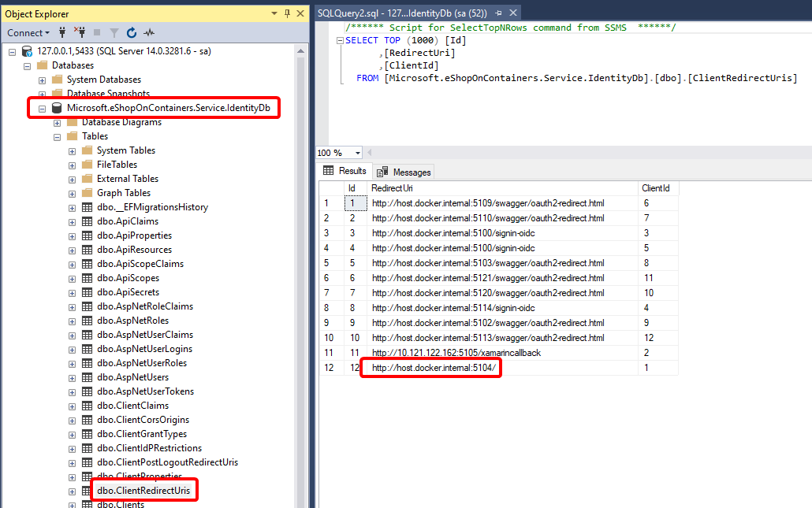Click the Filter funnel icon
812x508 pixels.
pyautogui.click(x=114, y=32)
